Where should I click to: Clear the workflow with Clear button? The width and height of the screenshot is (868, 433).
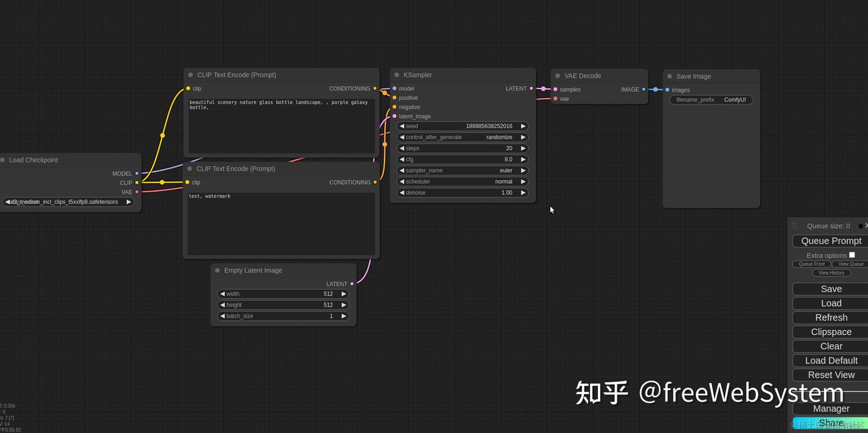click(x=831, y=346)
